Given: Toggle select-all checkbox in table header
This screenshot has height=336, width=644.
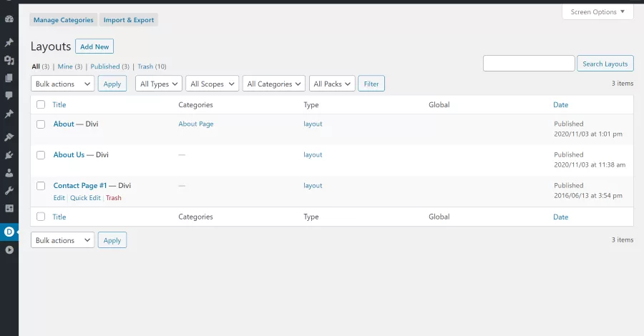Looking at the screenshot, I should point(41,104).
